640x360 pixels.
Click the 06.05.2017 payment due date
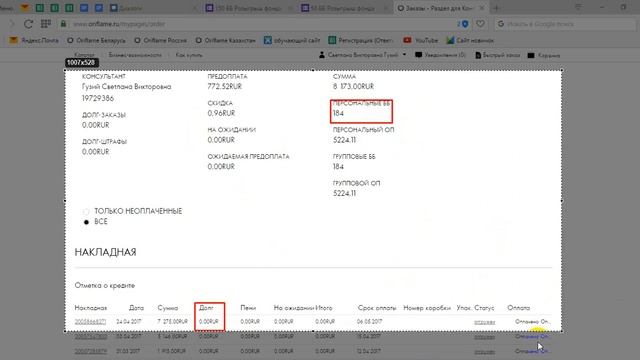pyautogui.click(x=369, y=322)
